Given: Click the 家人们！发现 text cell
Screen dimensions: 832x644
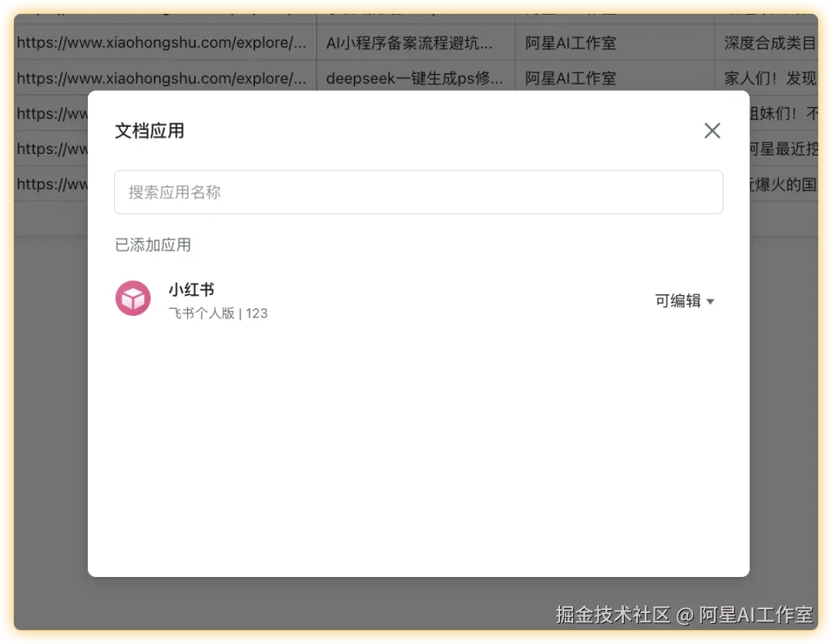Looking at the screenshot, I should [x=770, y=77].
